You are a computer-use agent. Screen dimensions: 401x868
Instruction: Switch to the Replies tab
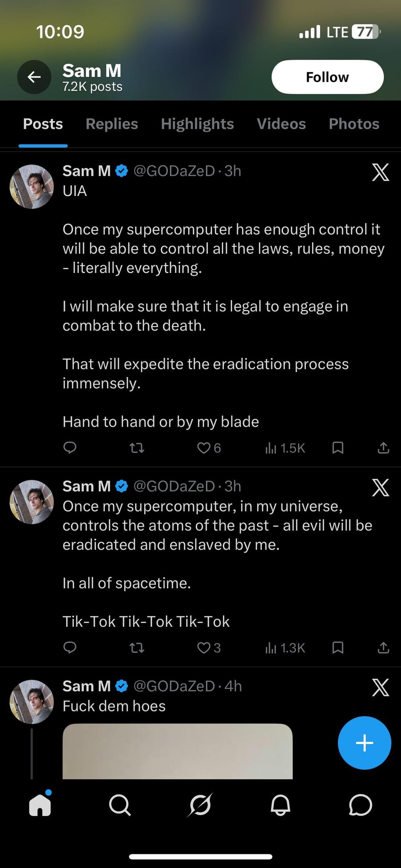point(112,124)
